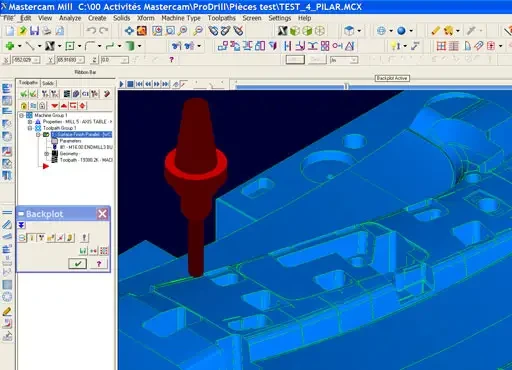512x370 pixels.
Task: Open dropdown arrow next to rectangle icon
Action: 79,46
